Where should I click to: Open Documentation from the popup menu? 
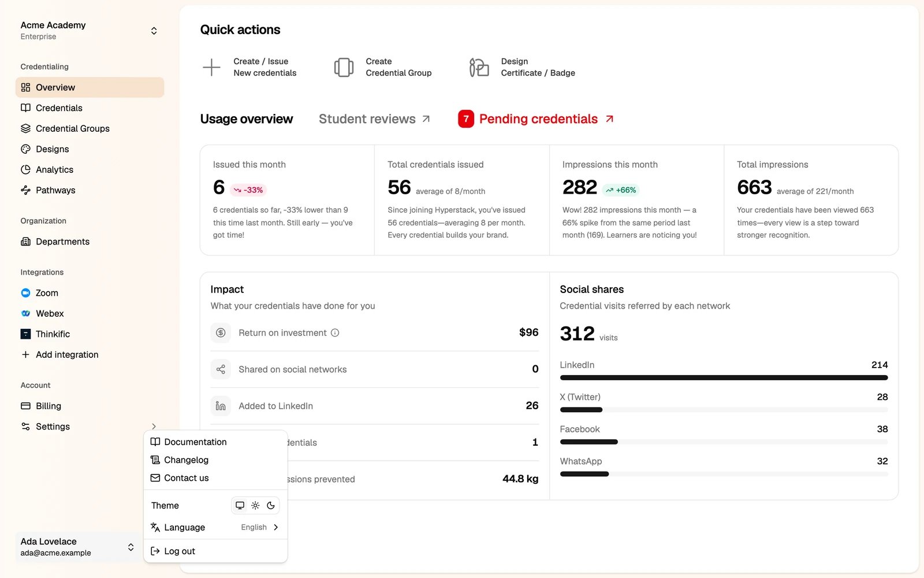pyautogui.click(x=215, y=442)
